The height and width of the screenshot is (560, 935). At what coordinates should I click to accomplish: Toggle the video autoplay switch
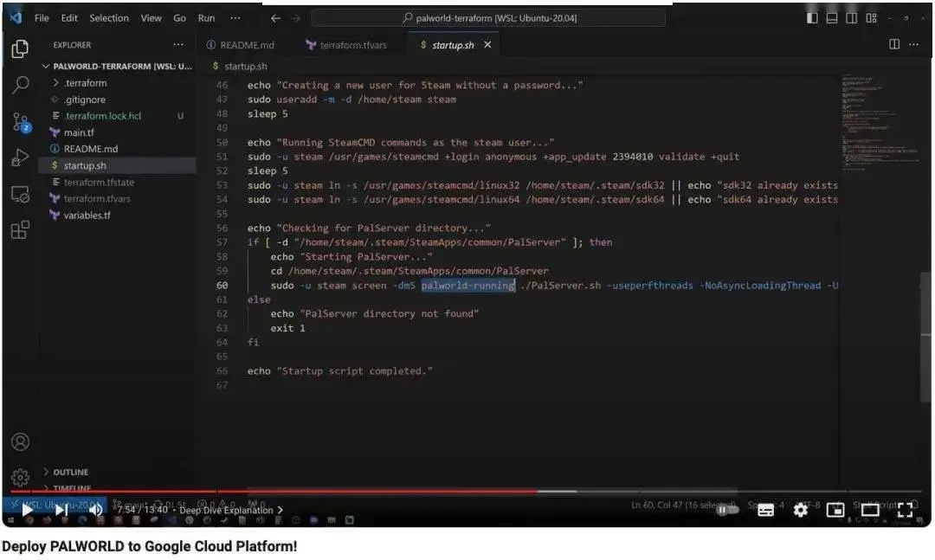pos(726,510)
